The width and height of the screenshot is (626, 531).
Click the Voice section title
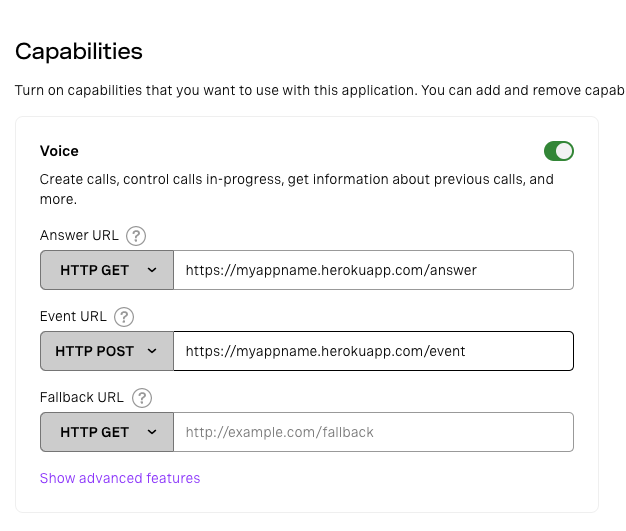59,151
